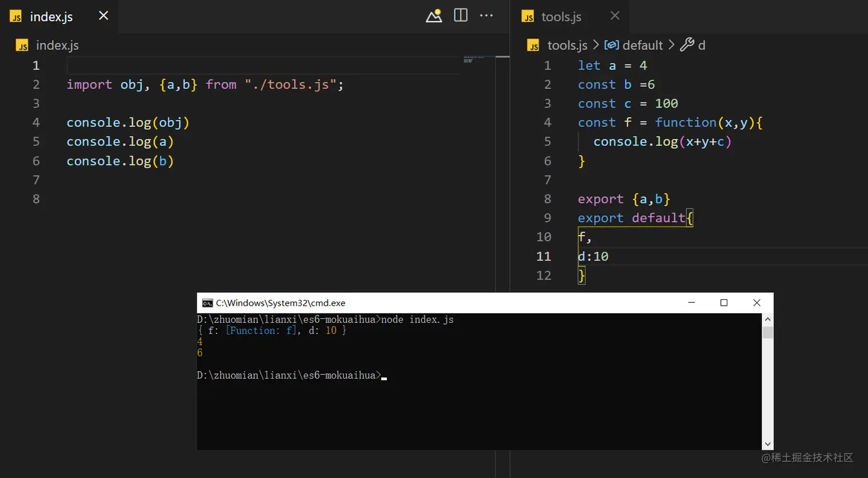The height and width of the screenshot is (478, 868).
Task: Click the import keyword in index.js
Action: pos(89,84)
